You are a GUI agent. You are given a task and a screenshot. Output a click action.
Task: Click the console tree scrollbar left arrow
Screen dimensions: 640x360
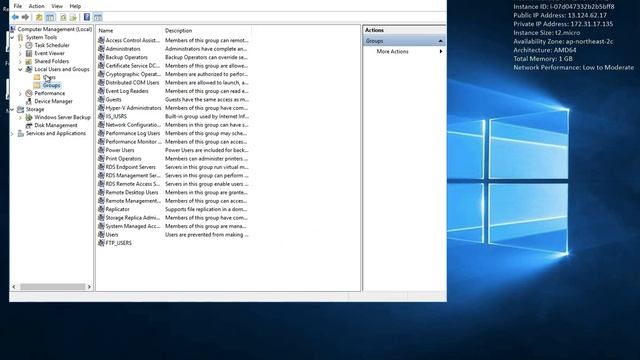[14, 287]
